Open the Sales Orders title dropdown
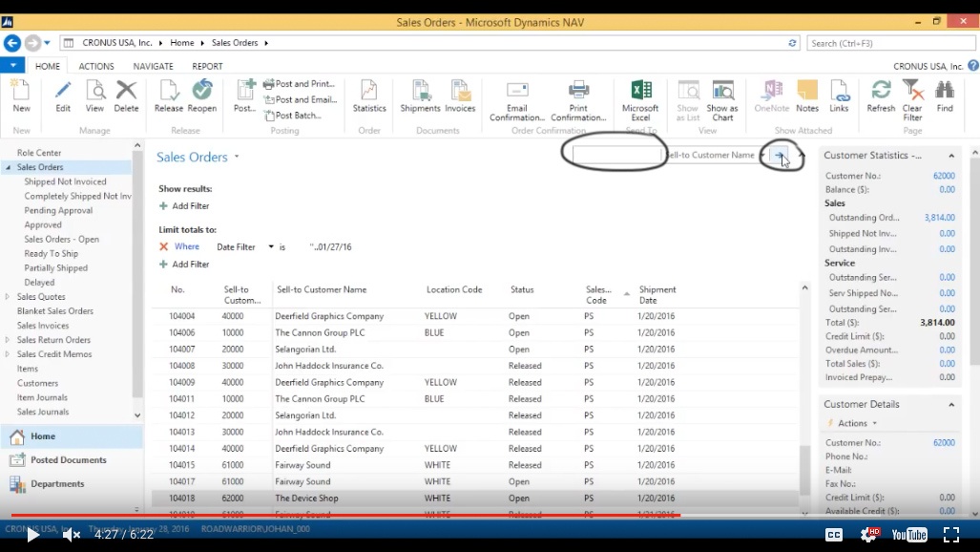Viewport: 980px width, 552px height. click(x=237, y=157)
